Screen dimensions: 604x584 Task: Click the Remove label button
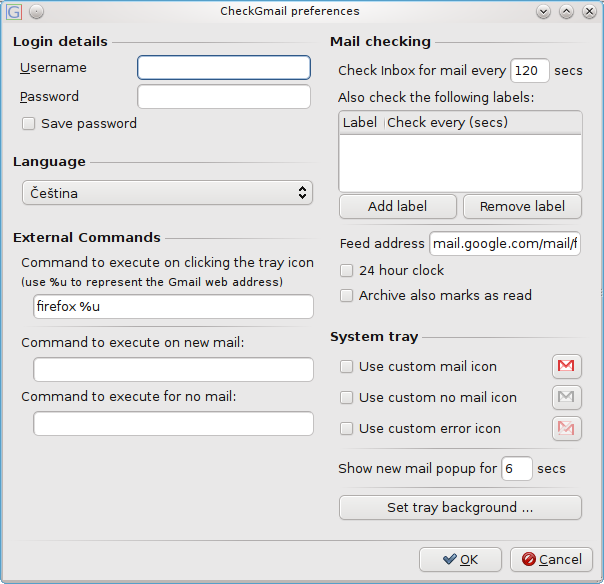(x=522, y=206)
